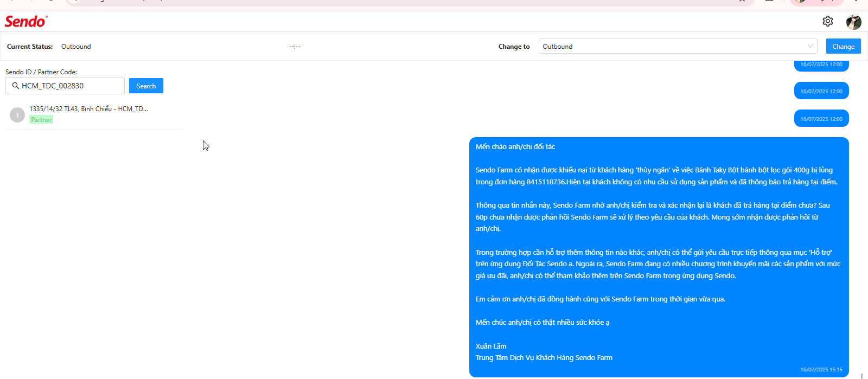This screenshot has width=868, height=379.
Task: Click the Sendo ID / Partner Code label
Action: pyautogui.click(x=41, y=72)
